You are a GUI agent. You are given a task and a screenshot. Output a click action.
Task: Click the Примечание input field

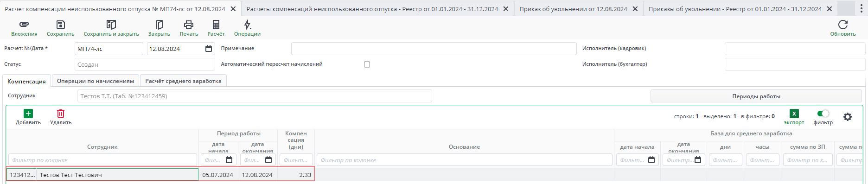434,49
